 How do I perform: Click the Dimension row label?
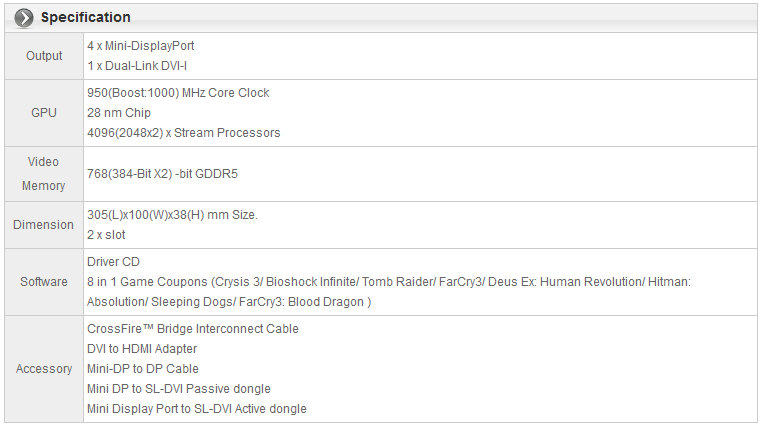coord(44,225)
